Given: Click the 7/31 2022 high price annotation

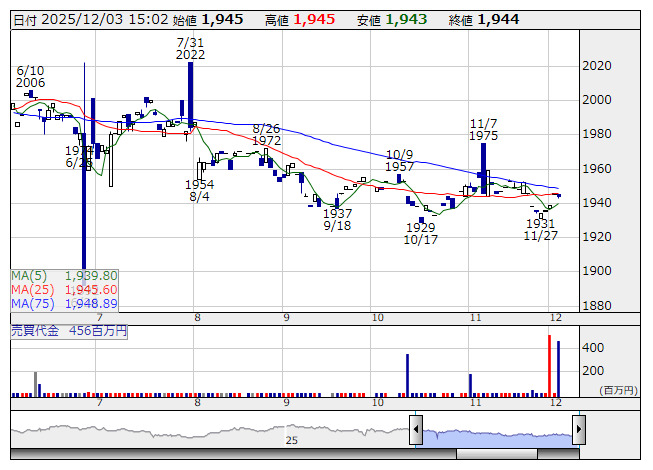Looking at the screenshot, I should tap(190, 48).
